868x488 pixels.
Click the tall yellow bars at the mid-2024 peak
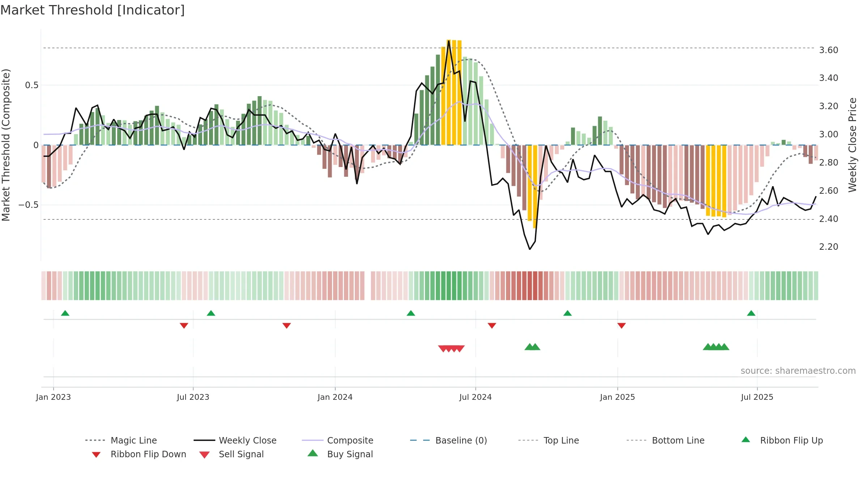pos(451,93)
